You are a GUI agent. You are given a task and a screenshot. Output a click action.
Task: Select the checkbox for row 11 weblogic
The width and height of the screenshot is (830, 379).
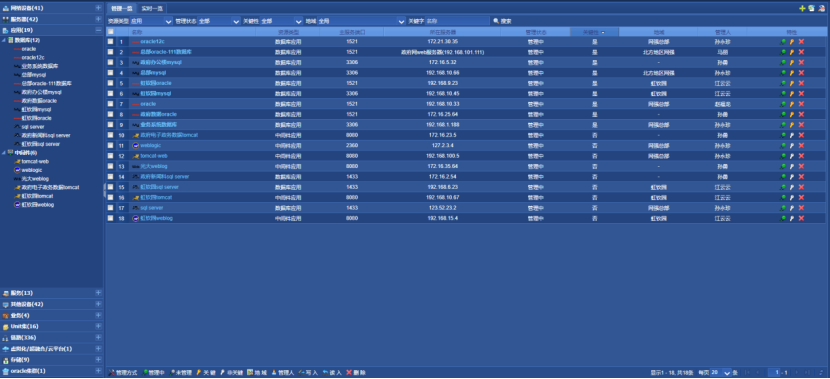[111, 145]
